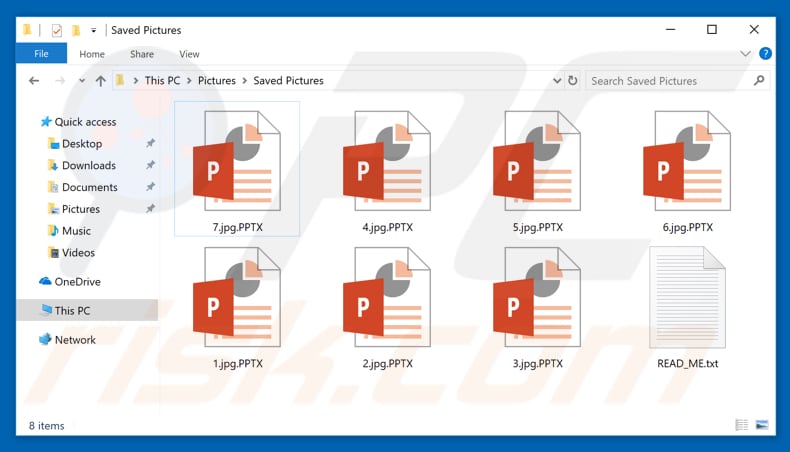Viewport: 790px width, 452px height.
Task: Open the File menu
Action: click(41, 54)
